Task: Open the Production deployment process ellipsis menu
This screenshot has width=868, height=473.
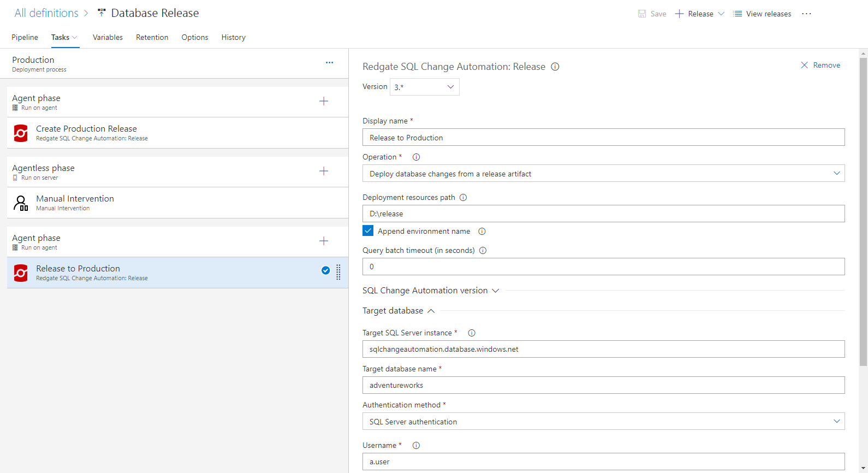Action: click(x=329, y=63)
